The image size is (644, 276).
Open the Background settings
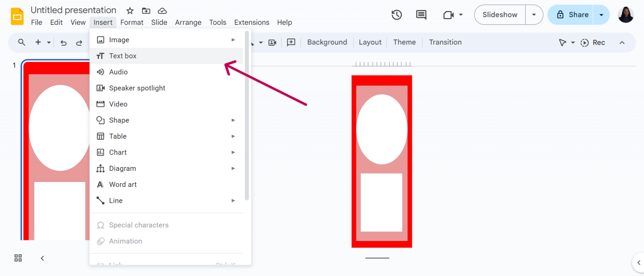coord(327,42)
